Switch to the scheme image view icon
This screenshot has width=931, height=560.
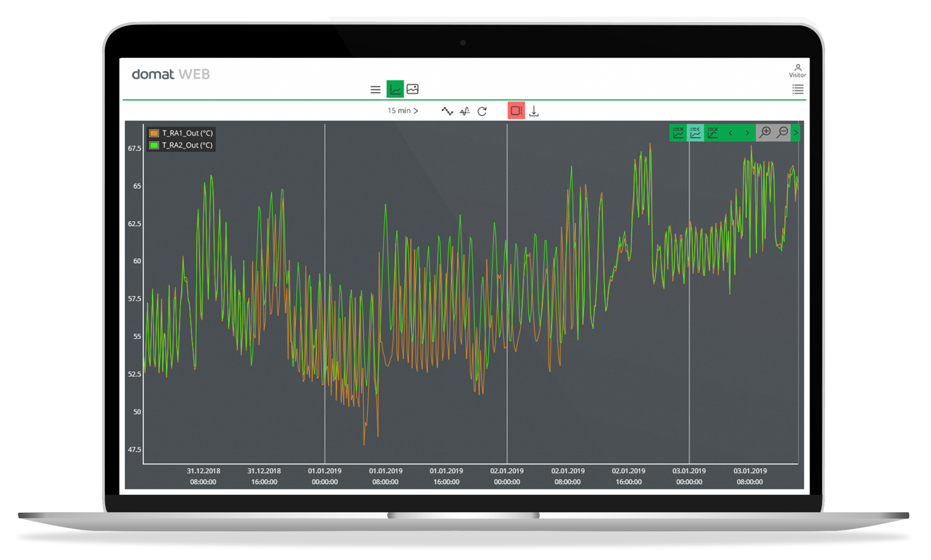pyautogui.click(x=413, y=88)
